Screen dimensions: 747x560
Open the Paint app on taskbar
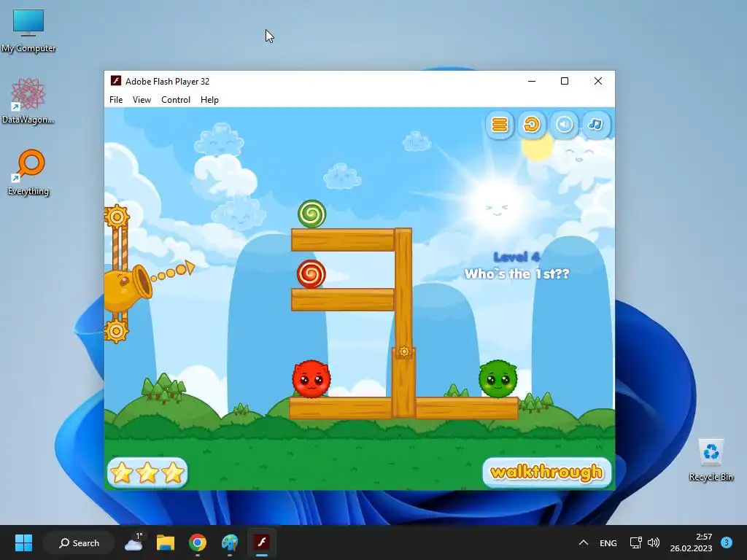coord(230,542)
